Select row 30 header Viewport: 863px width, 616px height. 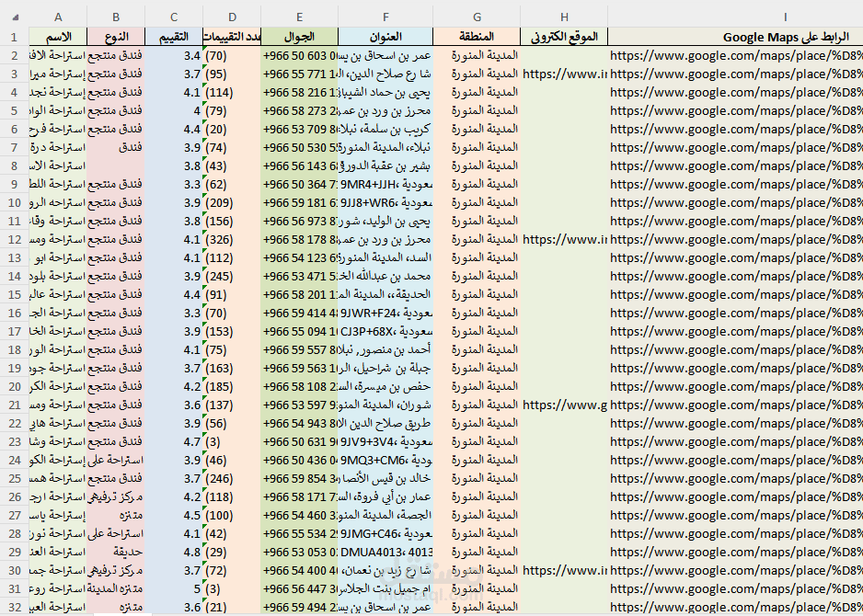15,571
